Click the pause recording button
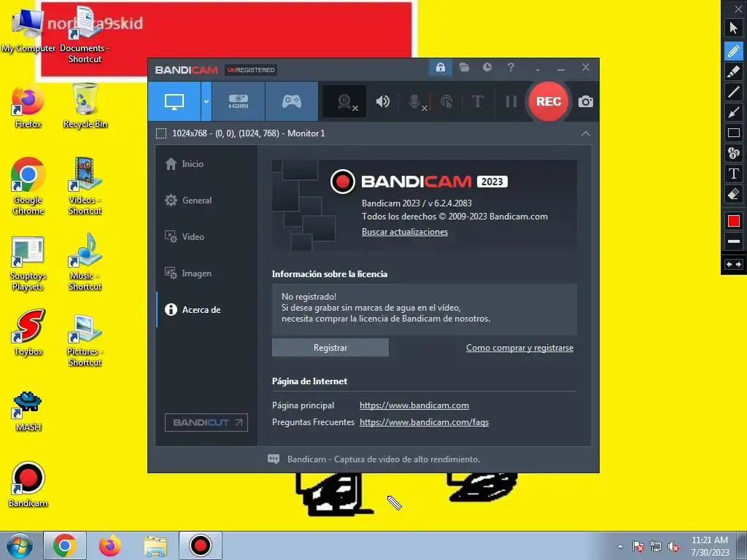The height and width of the screenshot is (560, 747). (511, 101)
